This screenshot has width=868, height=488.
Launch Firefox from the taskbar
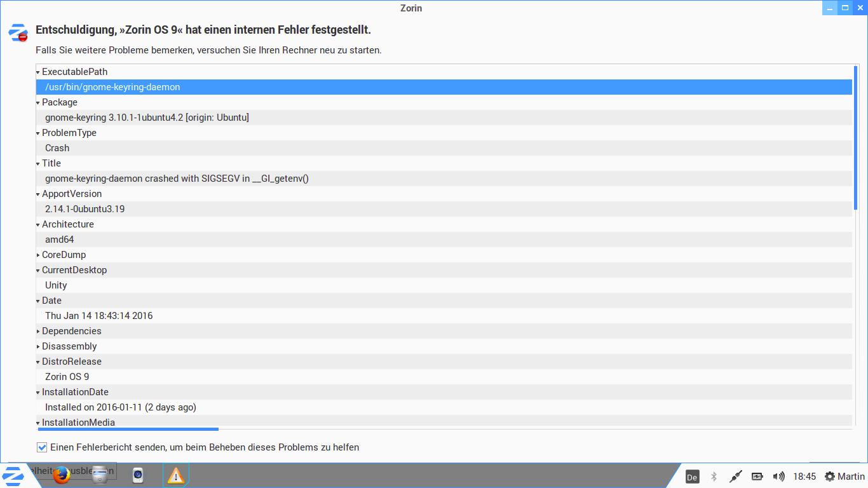pyautogui.click(x=62, y=475)
